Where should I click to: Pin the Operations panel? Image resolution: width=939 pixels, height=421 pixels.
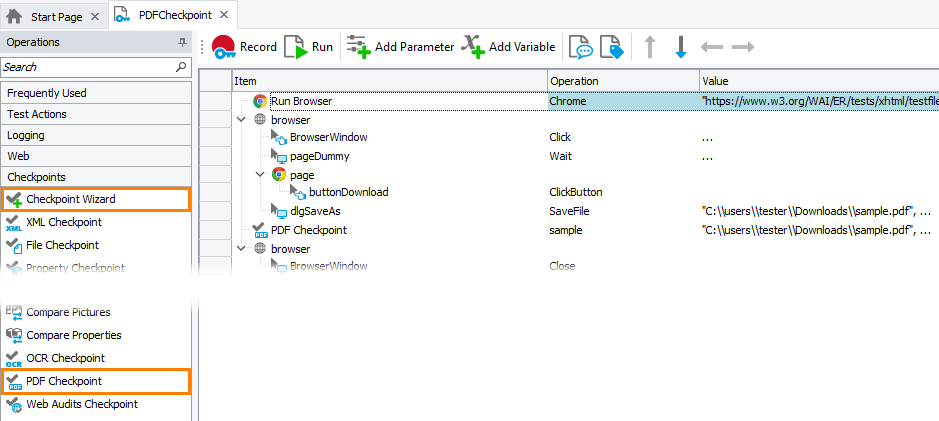tap(182, 43)
